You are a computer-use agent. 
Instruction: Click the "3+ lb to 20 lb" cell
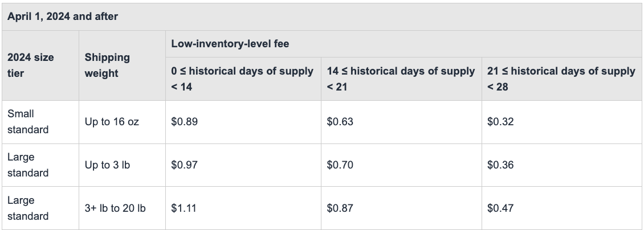tap(115, 208)
